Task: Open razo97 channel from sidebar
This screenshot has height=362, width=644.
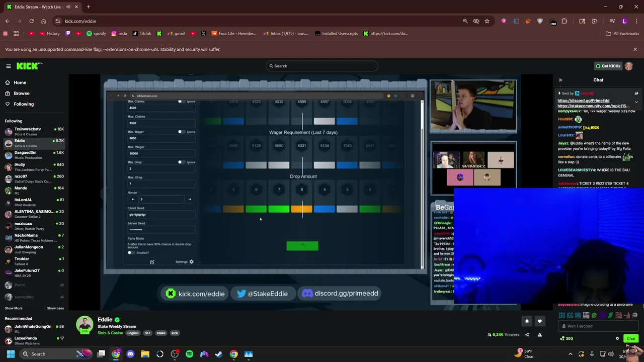Action: 33,178
